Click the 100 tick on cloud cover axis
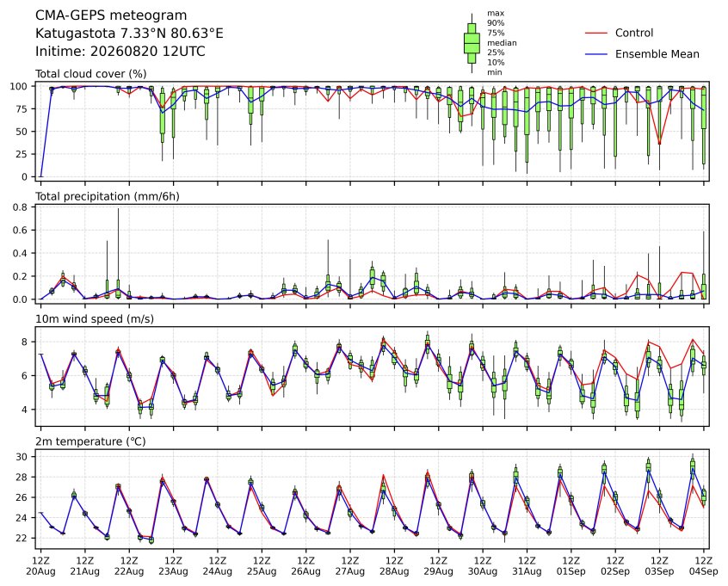 point(19,86)
